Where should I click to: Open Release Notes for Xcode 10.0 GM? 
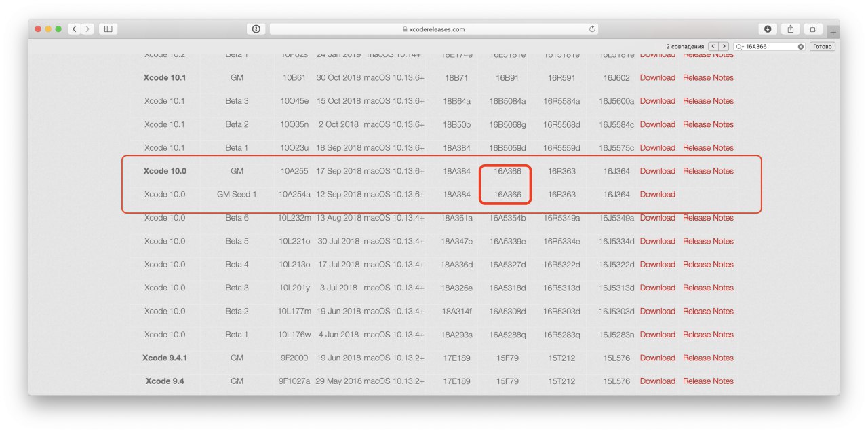point(708,171)
